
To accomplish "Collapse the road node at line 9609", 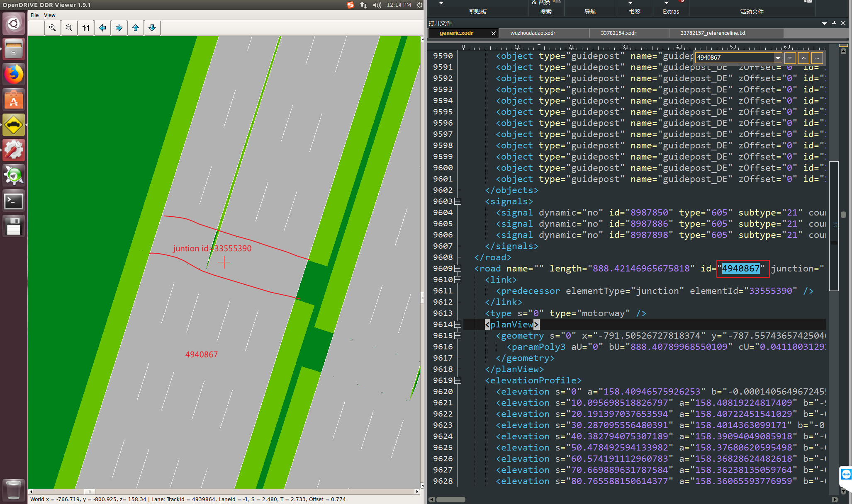I will tap(458, 269).
